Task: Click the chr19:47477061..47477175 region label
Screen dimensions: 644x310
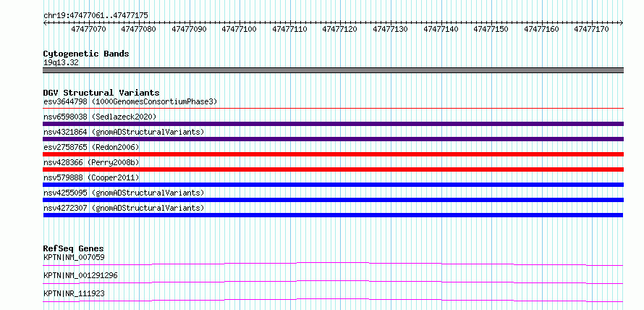Action: pyautogui.click(x=96, y=16)
